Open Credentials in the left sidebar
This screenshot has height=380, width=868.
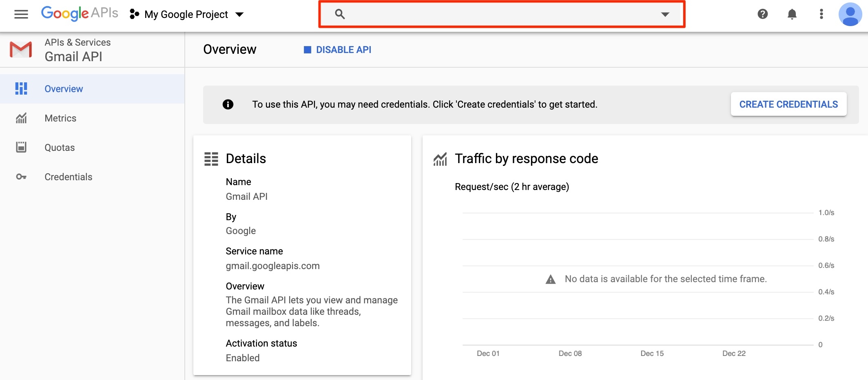coord(68,177)
